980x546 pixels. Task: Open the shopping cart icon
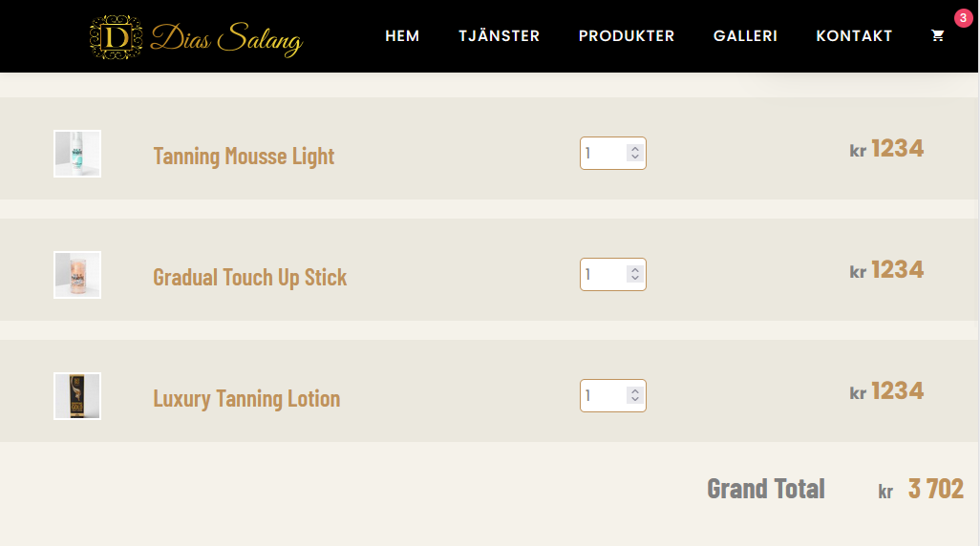pos(937,35)
